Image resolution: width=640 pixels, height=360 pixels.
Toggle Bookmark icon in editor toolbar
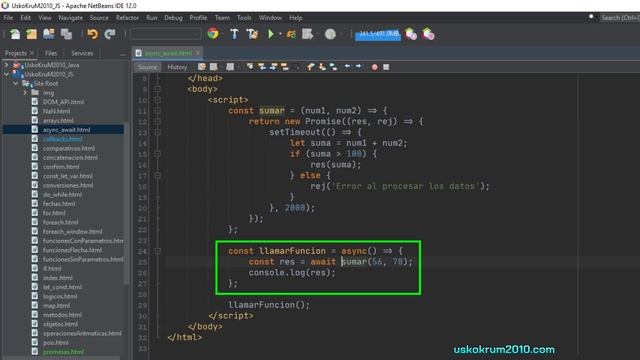pyautogui.click(x=333, y=67)
